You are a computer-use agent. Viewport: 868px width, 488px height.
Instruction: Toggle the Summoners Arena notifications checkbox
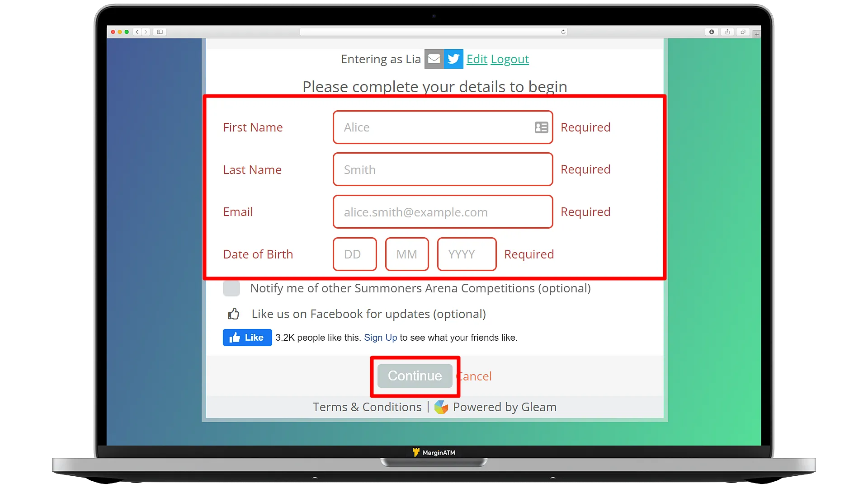click(x=231, y=288)
